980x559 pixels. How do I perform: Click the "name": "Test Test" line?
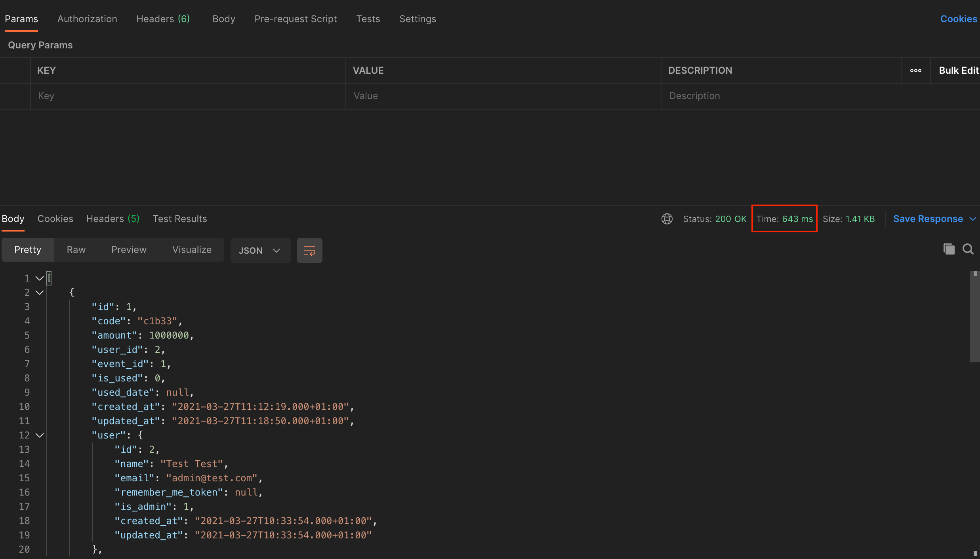point(172,464)
